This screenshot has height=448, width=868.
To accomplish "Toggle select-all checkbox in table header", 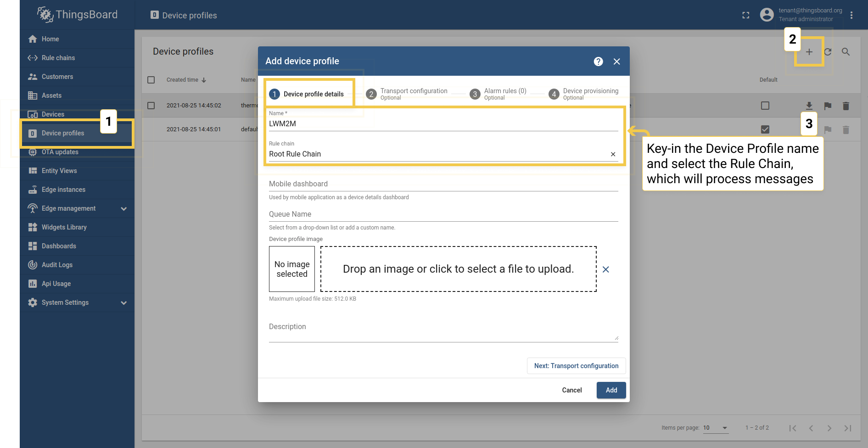I will pos(151,80).
